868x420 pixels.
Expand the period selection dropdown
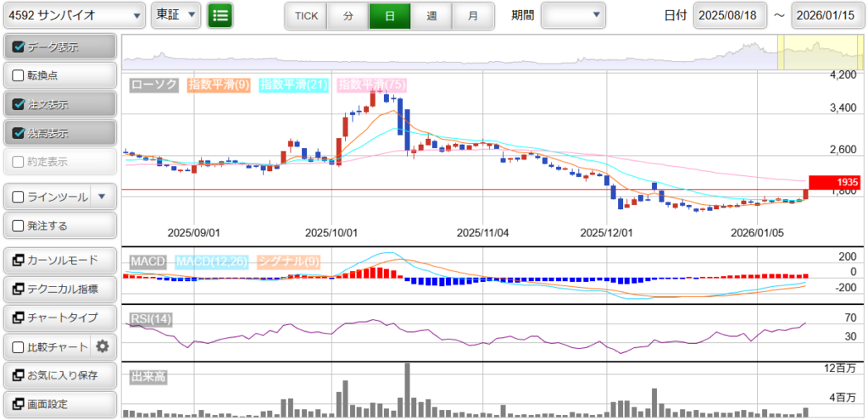[x=573, y=15]
